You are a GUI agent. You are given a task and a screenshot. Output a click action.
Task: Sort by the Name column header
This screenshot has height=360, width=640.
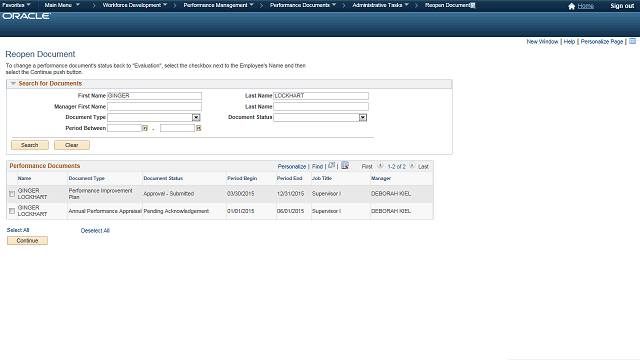click(x=24, y=178)
